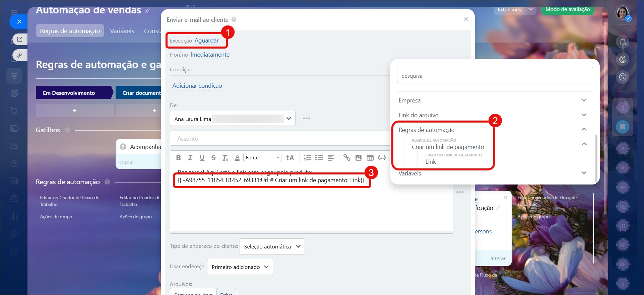644x295 pixels.
Task: Collapse the Regras de automação section
Action: coord(584,130)
